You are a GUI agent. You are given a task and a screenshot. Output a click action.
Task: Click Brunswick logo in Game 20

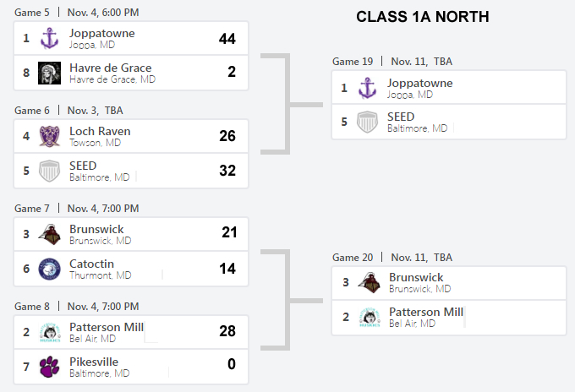tap(368, 283)
